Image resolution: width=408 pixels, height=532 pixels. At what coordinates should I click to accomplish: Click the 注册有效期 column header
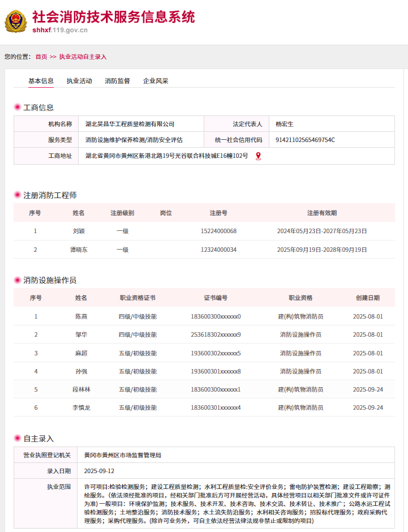[x=321, y=213]
